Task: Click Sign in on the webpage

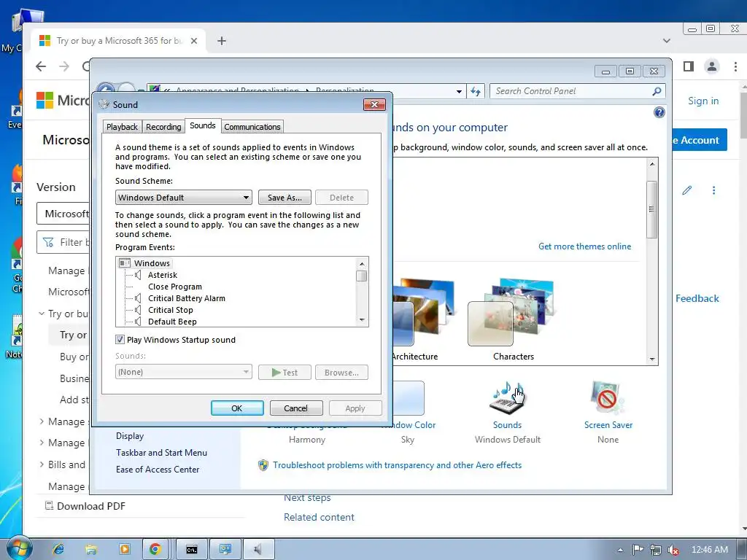Action: point(703,101)
